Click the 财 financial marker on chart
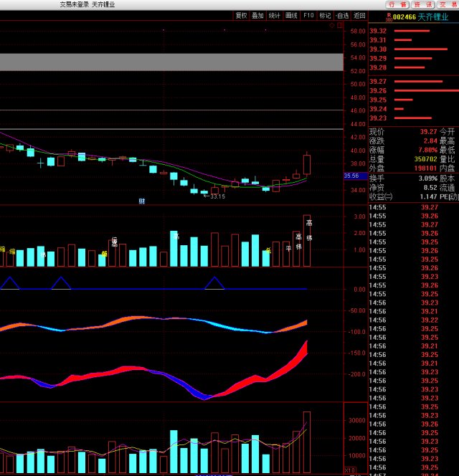This screenshot has height=476, width=459. [x=142, y=201]
